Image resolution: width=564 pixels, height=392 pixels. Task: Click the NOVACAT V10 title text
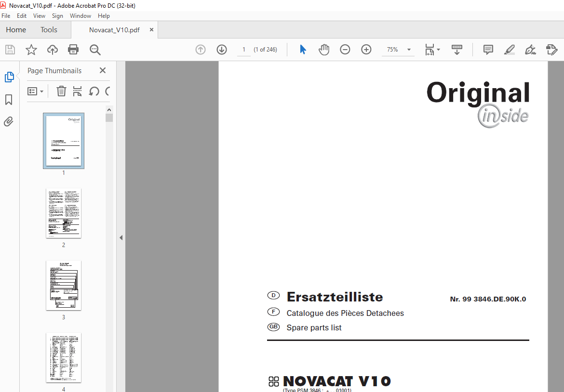point(336,381)
